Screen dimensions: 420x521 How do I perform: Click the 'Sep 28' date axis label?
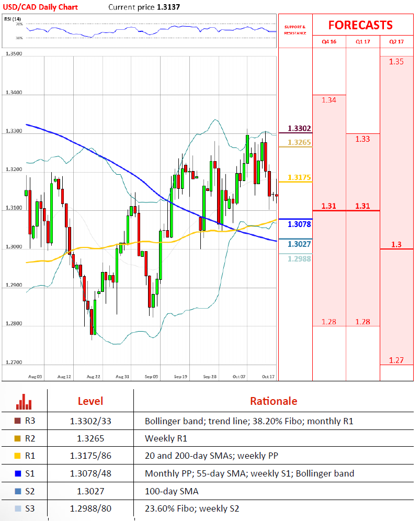[x=210, y=377]
